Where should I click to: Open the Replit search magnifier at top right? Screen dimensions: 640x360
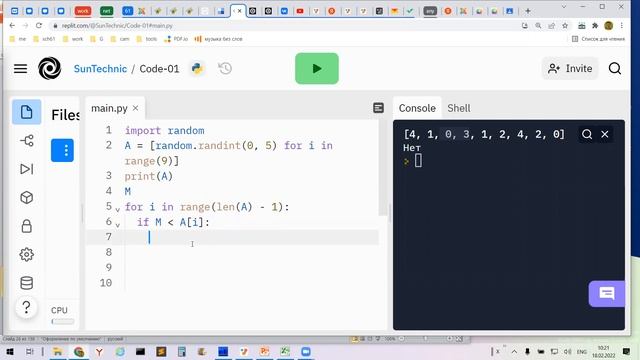click(x=615, y=68)
